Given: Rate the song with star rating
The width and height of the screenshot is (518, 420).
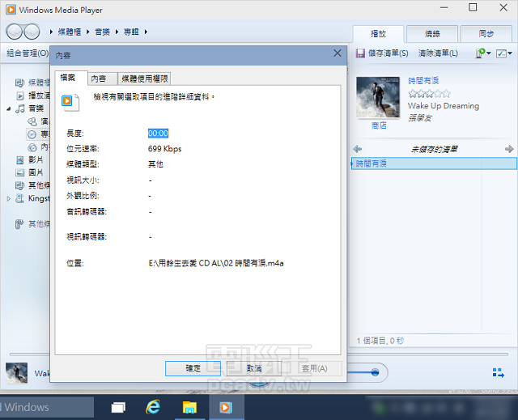Looking at the screenshot, I should pos(429,94).
